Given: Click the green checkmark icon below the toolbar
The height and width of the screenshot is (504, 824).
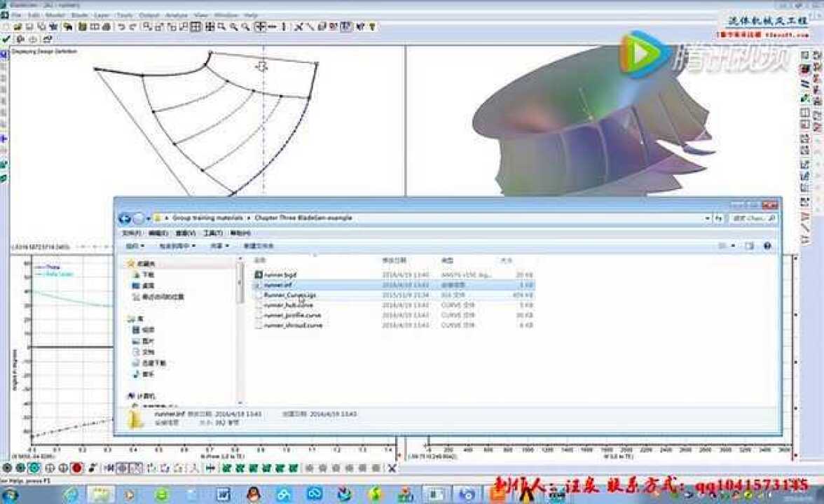Looking at the screenshot, I should tap(6, 39).
